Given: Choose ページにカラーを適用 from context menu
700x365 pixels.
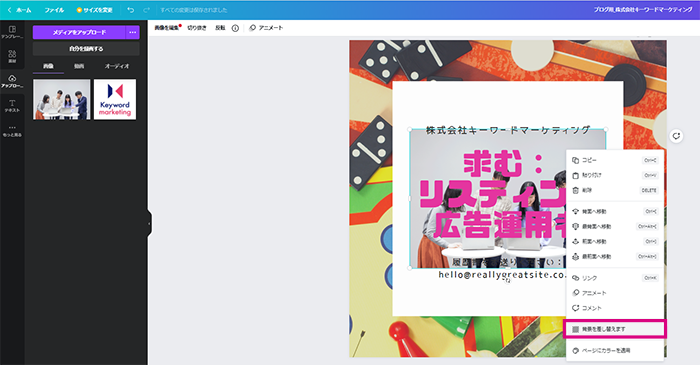Looking at the screenshot, I should [615, 351].
